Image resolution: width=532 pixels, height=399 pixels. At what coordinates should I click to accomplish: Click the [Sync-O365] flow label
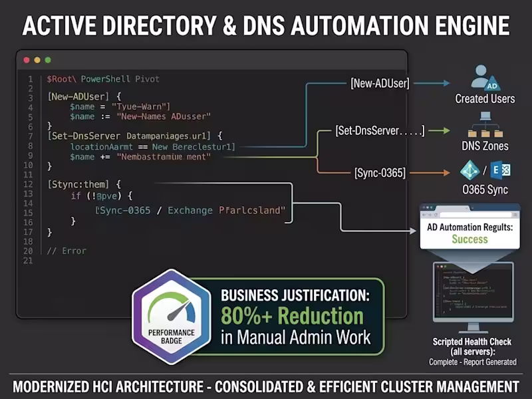[380, 173]
